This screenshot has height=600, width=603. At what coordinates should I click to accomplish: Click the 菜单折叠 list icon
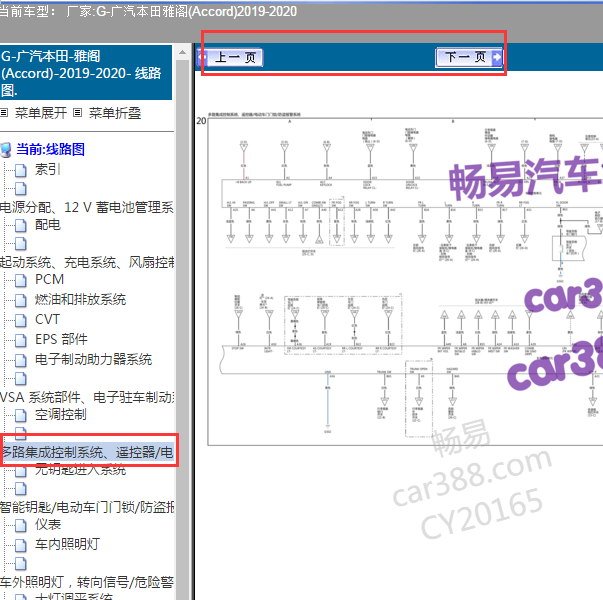click(x=77, y=113)
